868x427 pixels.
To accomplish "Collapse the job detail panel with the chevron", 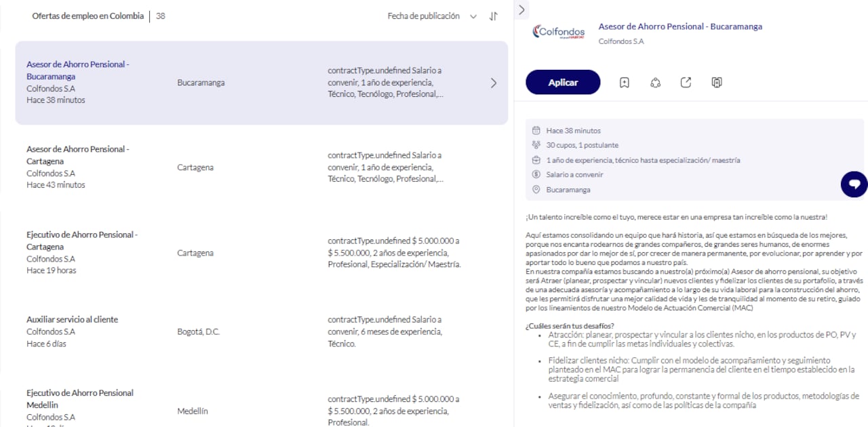I will 521,9.
